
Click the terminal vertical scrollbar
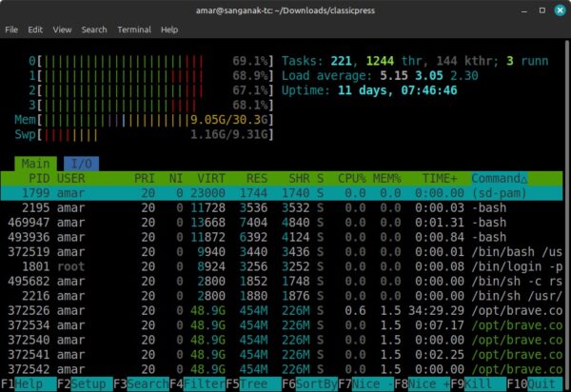coord(566,215)
